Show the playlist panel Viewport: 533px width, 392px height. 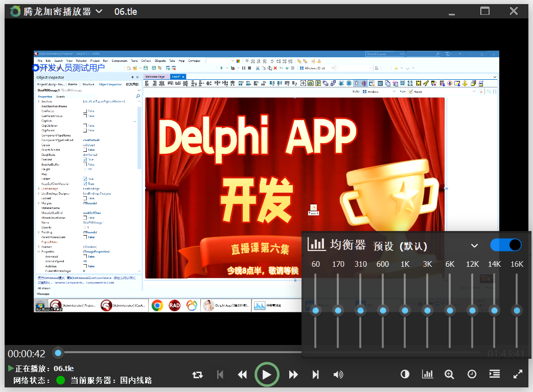[495, 374]
